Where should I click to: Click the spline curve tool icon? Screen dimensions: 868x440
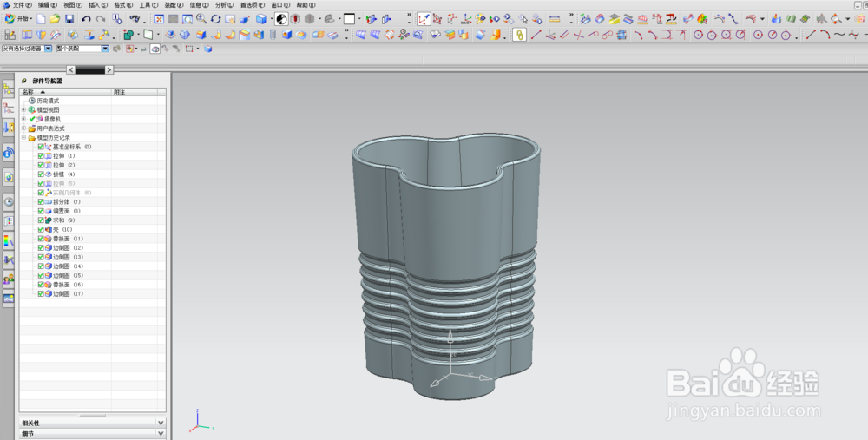[x=840, y=35]
